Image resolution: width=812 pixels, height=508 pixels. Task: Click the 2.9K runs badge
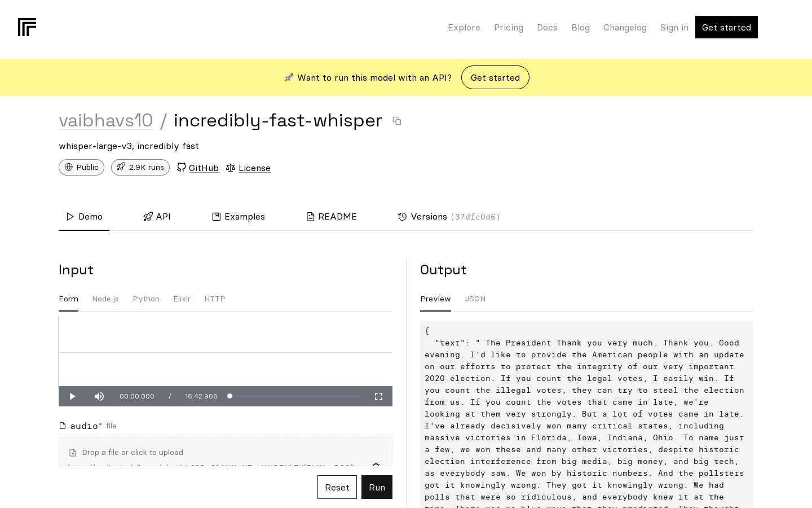(140, 168)
